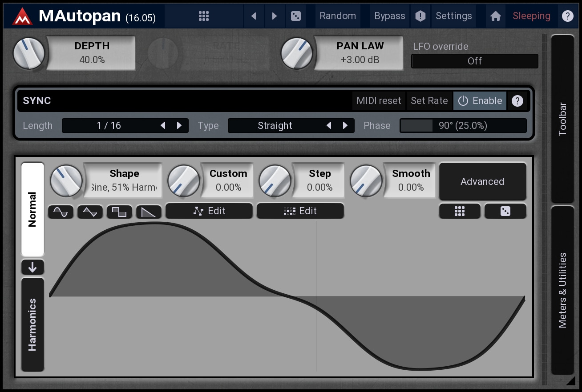Click the exclamation icon next to Bypass

pos(420,16)
